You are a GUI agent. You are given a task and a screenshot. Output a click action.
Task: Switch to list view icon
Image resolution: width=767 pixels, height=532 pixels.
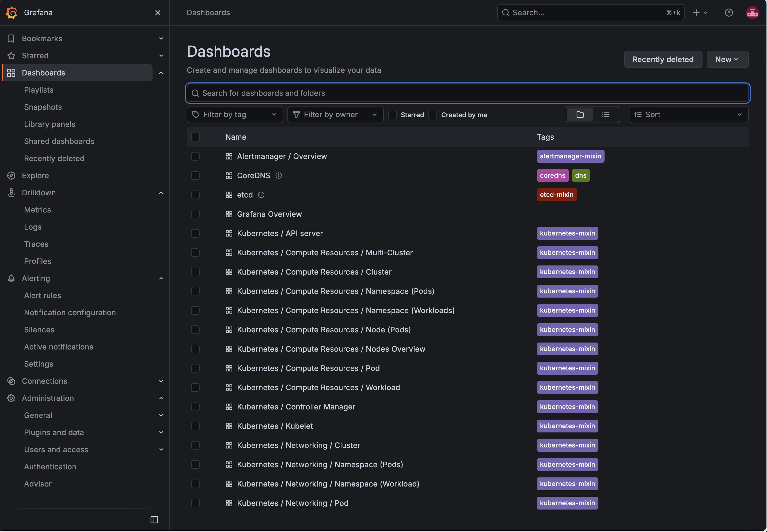606,115
